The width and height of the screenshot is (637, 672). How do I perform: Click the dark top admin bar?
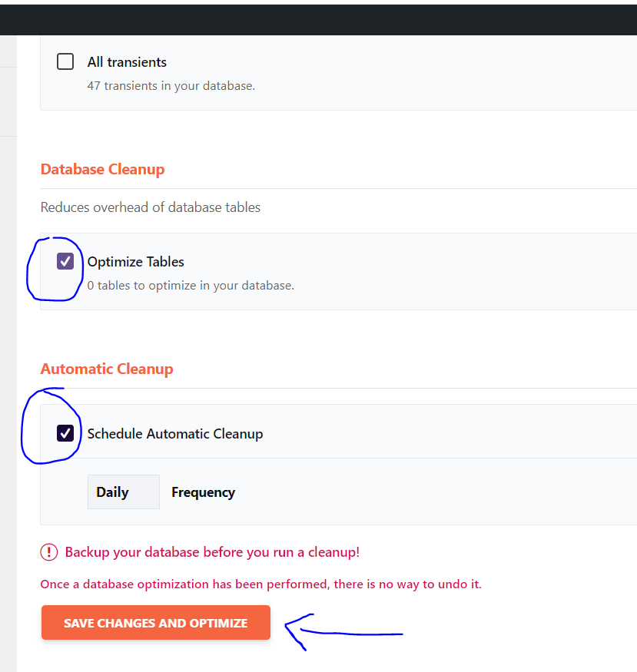pos(318,20)
